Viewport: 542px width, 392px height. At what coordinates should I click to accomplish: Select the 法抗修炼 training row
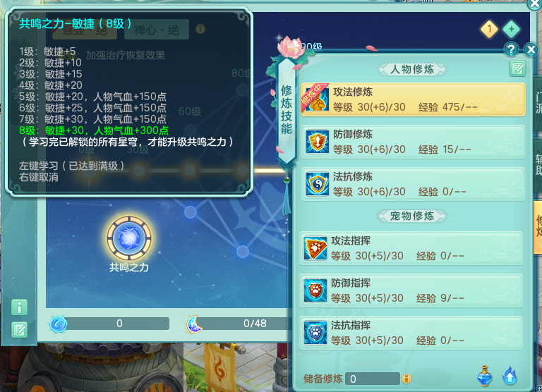413,184
